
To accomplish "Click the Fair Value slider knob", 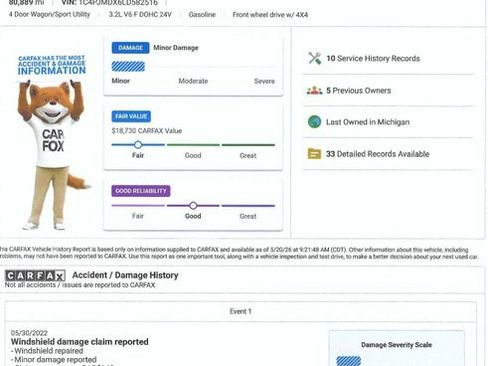I will coord(138,145).
